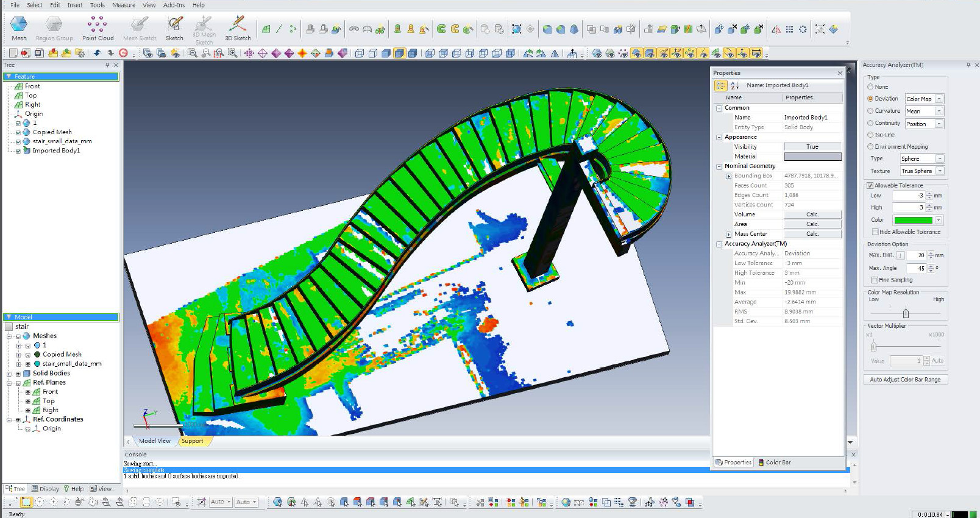The image size is (980, 518).
Task: Open the Measure menu
Action: click(123, 5)
